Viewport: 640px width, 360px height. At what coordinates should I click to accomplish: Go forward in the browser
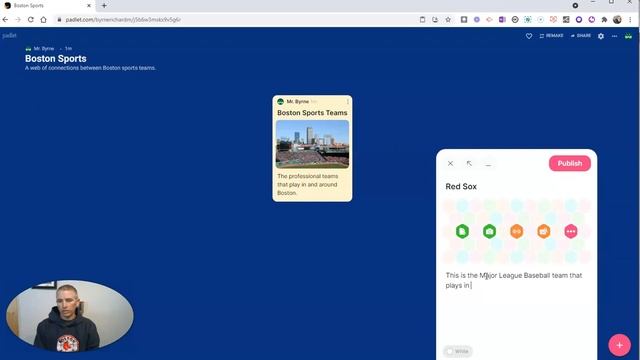[x=18, y=19]
